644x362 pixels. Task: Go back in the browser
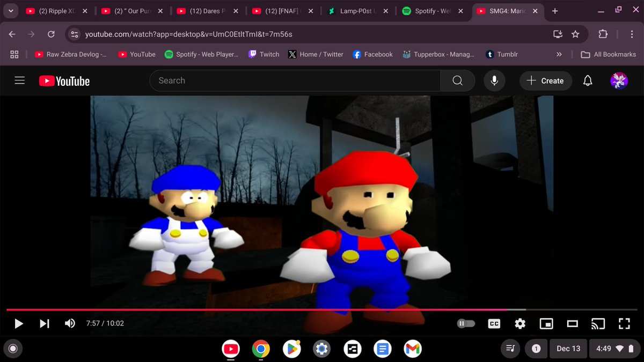coord(12,34)
